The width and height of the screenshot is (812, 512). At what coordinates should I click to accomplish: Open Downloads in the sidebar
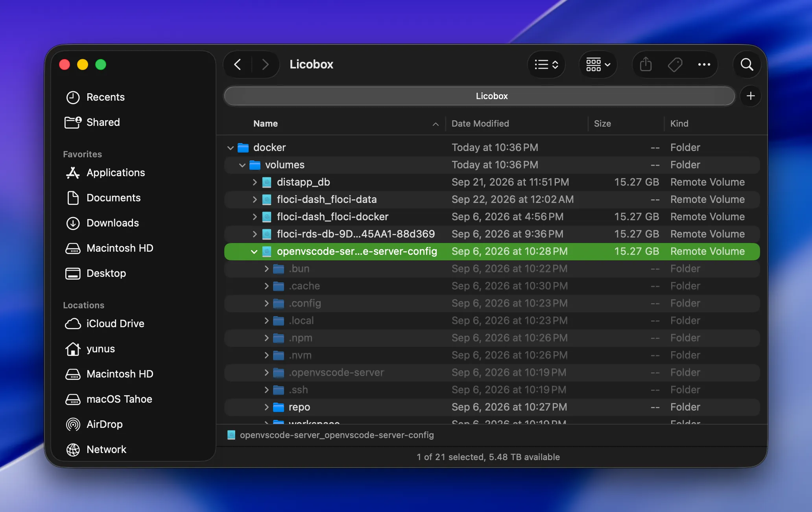coord(102,223)
